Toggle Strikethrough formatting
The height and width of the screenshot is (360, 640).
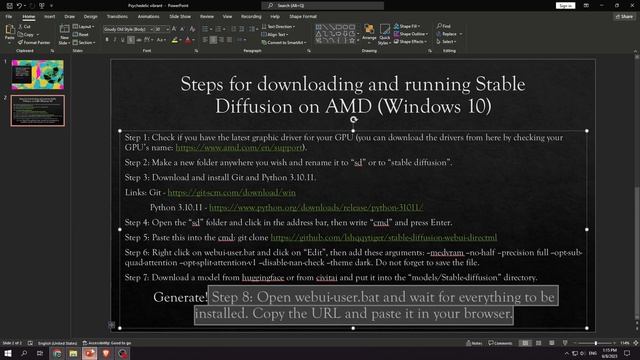(139, 40)
